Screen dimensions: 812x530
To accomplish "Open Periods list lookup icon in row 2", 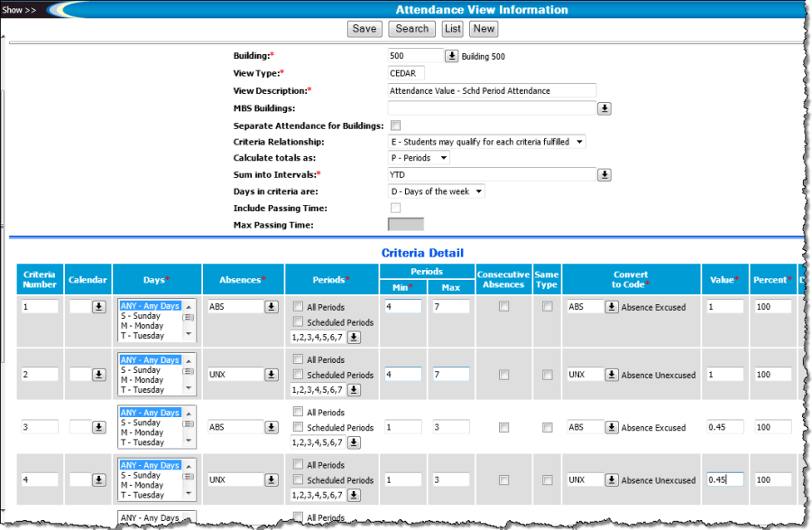I will [354, 390].
